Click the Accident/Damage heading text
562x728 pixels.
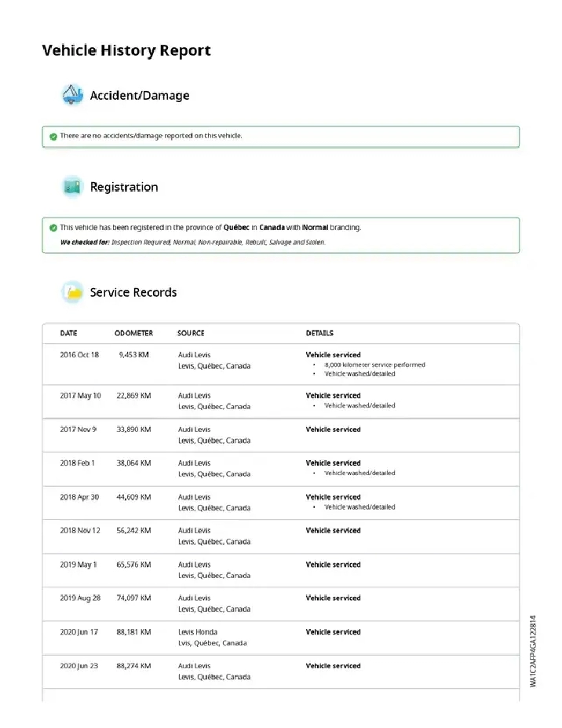[x=140, y=96]
